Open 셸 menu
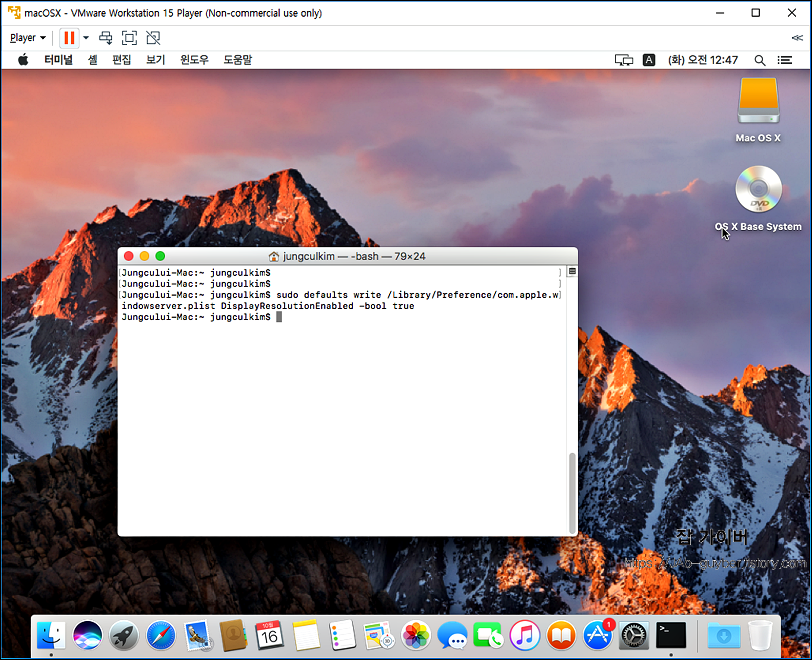The image size is (812, 660). click(93, 60)
